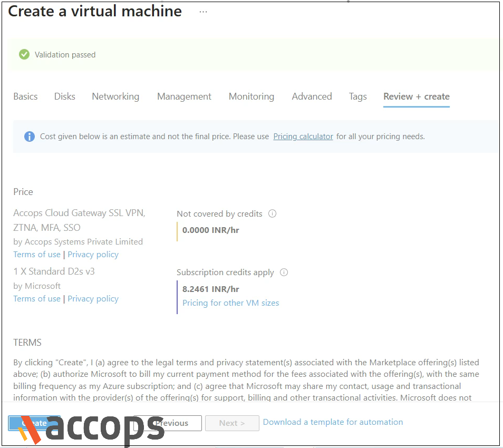Viewport: 503px width, 448px height.
Task: Open the Networking tab
Action: (115, 96)
